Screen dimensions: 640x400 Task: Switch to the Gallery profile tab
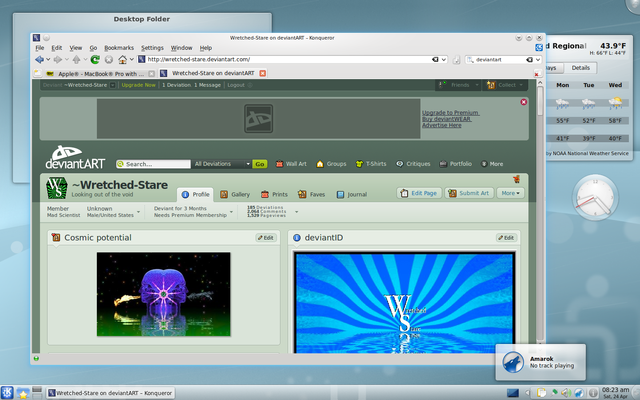coord(235,194)
